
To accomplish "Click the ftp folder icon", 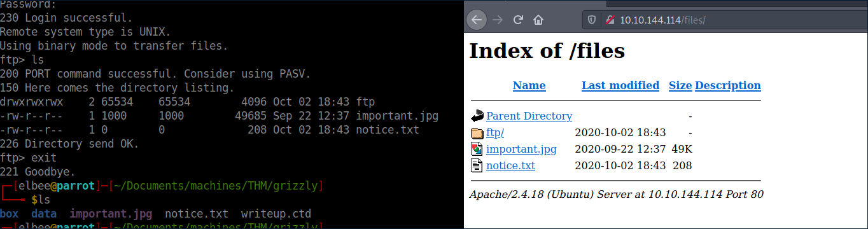I will pyautogui.click(x=477, y=132).
